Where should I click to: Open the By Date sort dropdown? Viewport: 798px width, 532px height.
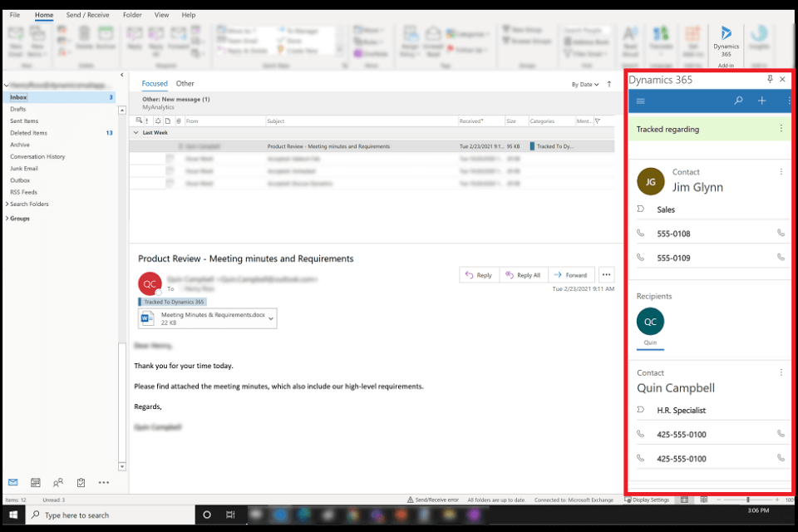584,84
